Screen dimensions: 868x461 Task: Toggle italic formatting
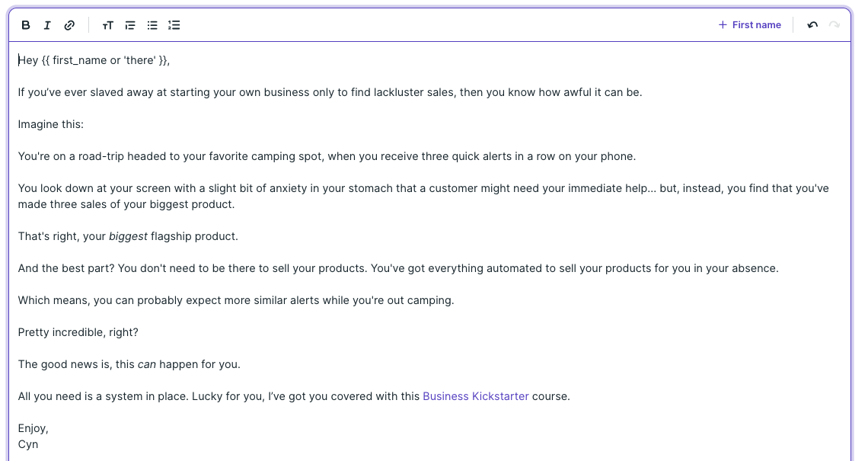click(47, 24)
